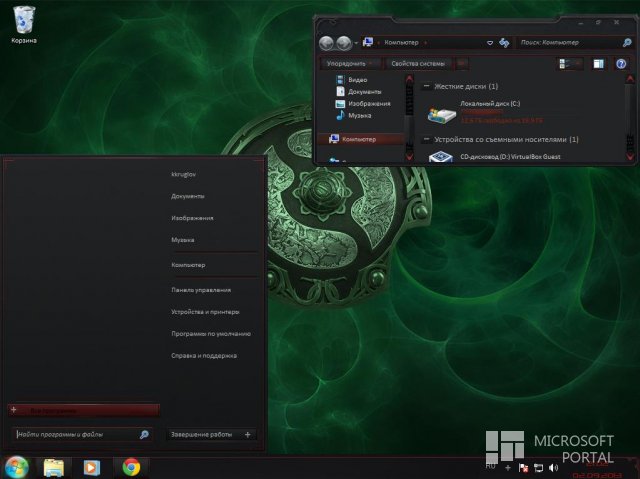The height and width of the screenshot is (479, 640).
Task: Click the Локальный диск (C:) label
Action: pos(490,104)
